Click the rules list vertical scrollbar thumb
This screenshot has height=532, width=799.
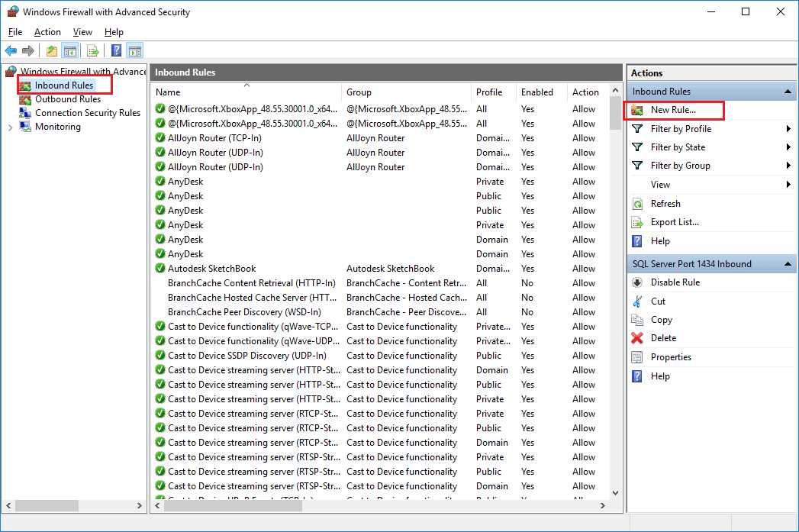point(615,114)
